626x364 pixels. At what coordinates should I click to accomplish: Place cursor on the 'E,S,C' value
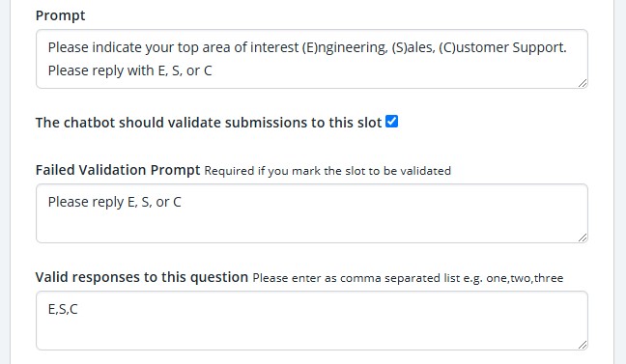(x=63, y=309)
